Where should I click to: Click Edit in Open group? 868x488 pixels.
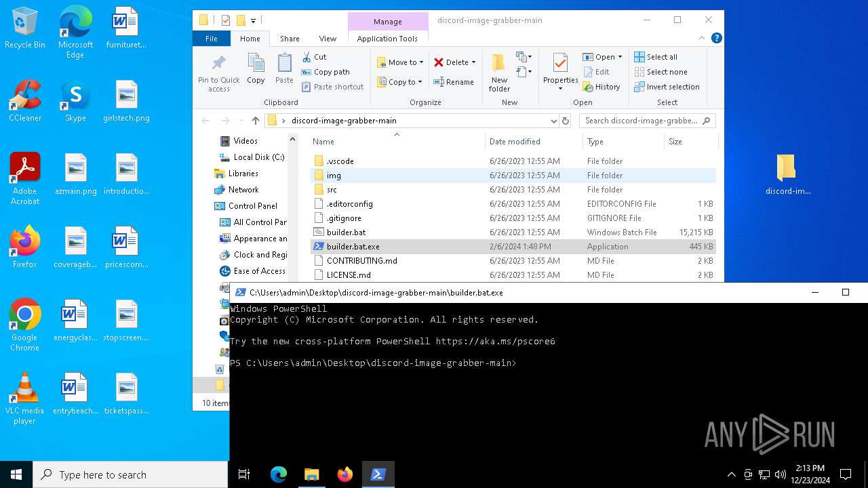tap(596, 72)
